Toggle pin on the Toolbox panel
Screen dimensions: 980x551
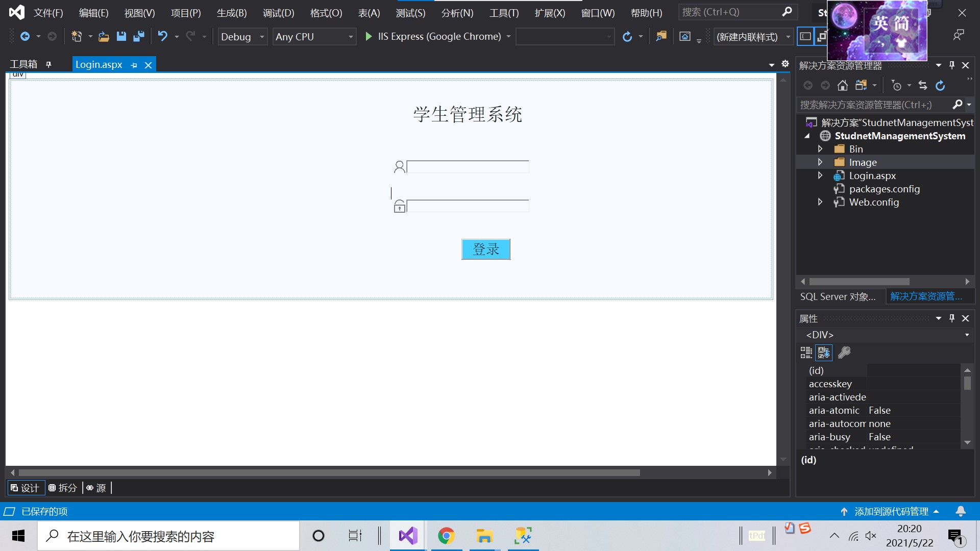coord(48,64)
